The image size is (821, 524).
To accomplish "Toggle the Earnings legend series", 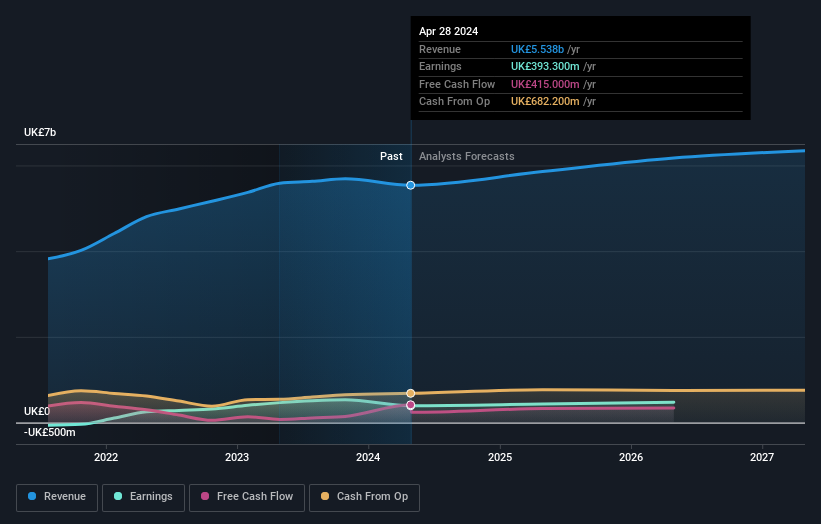I will (143, 497).
